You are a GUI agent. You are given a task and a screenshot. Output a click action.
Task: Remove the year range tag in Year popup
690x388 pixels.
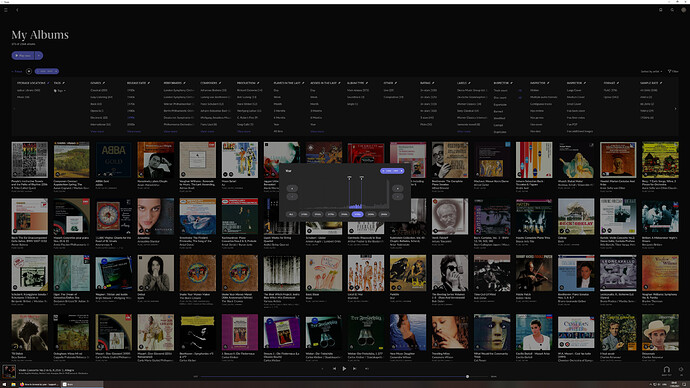[x=401, y=171]
